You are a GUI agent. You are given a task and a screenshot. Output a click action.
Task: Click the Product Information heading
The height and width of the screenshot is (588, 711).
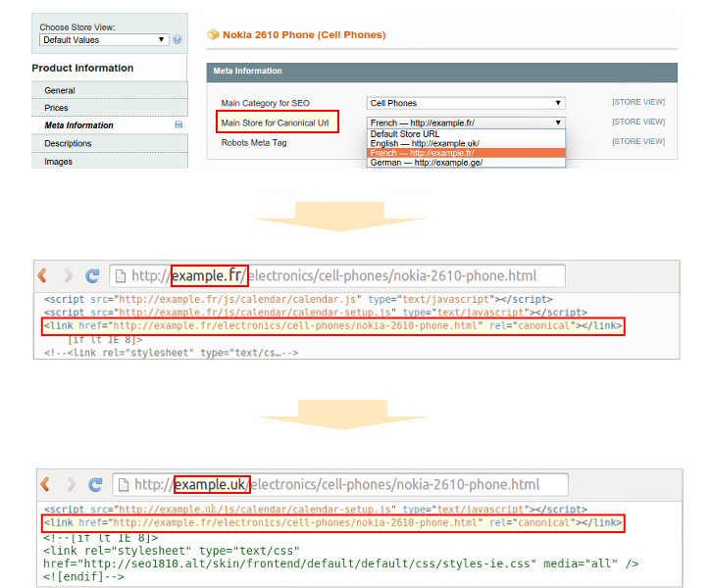[x=82, y=68]
